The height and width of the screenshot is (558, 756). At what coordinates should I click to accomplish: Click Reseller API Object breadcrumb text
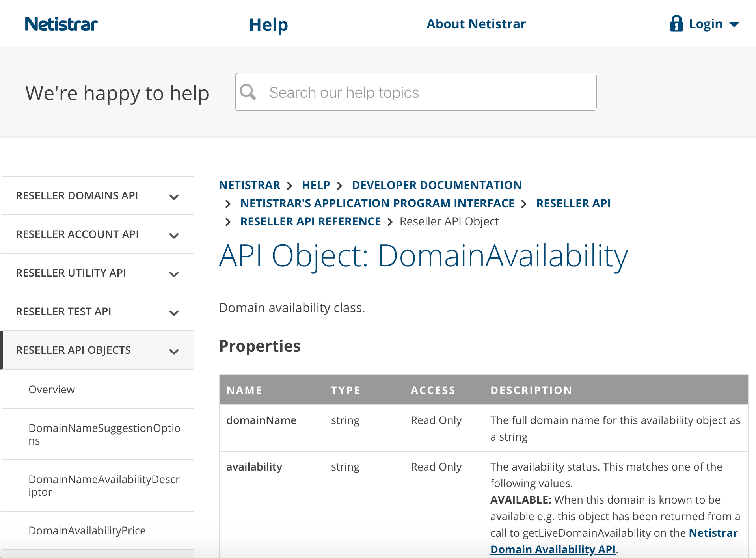tap(449, 221)
